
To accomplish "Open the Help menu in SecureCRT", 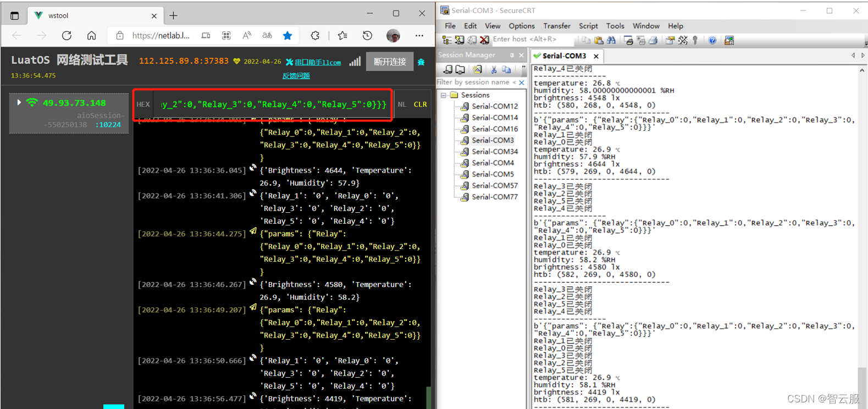I will (676, 26).
